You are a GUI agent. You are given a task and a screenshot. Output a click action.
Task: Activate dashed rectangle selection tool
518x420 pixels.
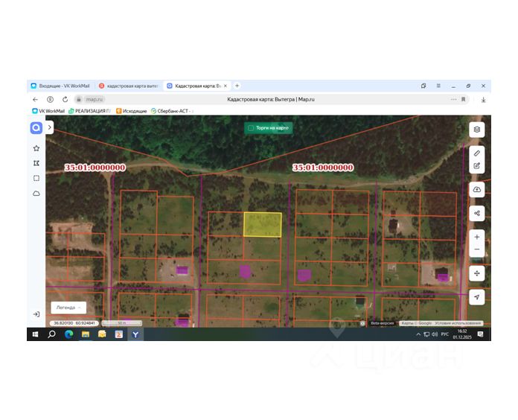(x=36, y=179)
